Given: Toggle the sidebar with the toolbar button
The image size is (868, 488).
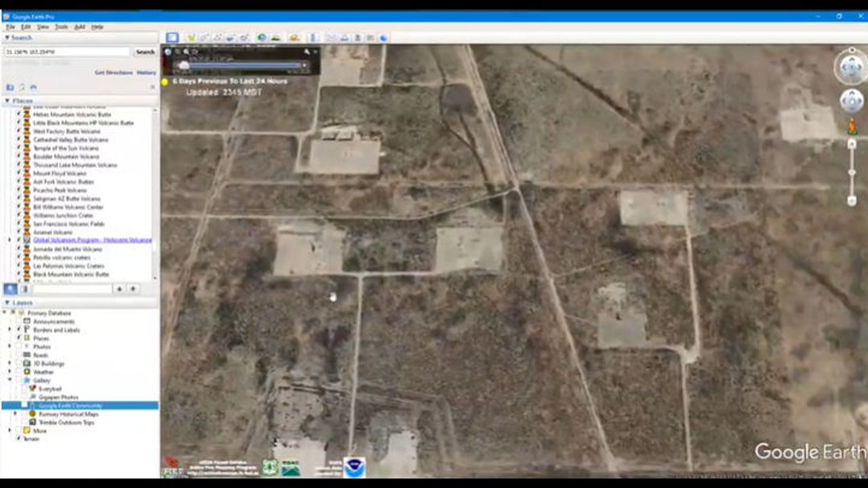Looking at the screenshot, I should (172, 38).
